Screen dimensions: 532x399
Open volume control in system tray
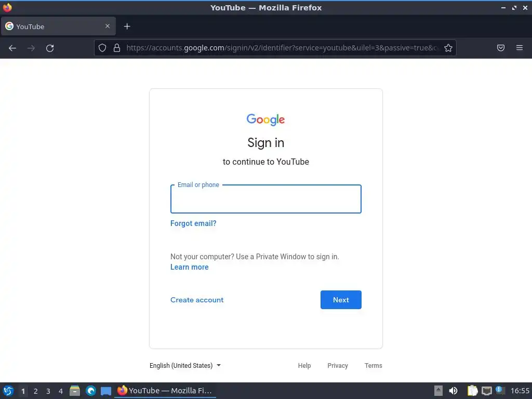pos(453,391)
